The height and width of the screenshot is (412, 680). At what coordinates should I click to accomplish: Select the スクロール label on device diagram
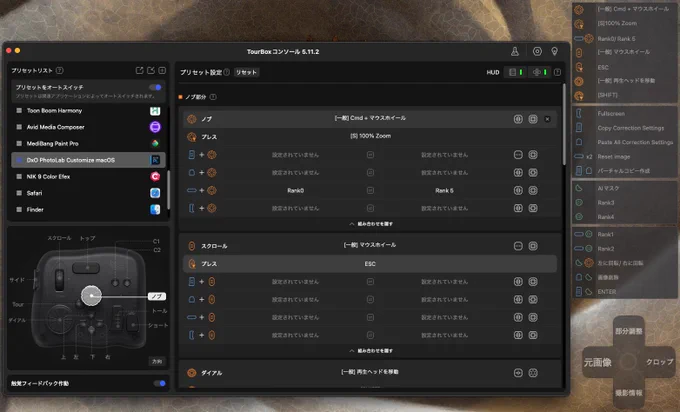tap(59, 238)
